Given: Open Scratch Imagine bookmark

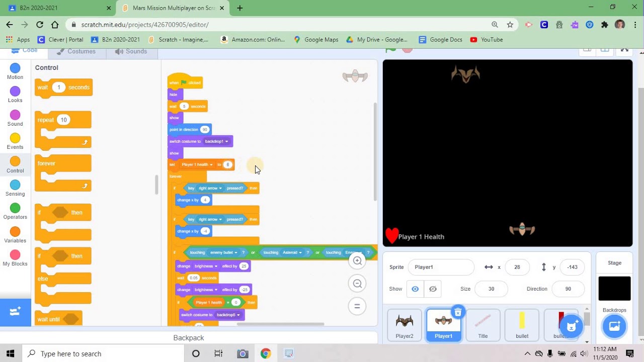Looking at the screenshot, I should pos(178,40).
